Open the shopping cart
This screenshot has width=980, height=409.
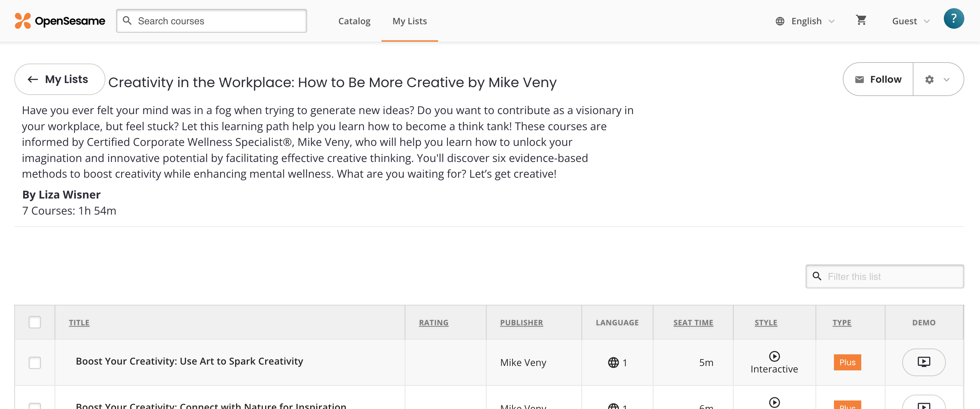(861, 21)
